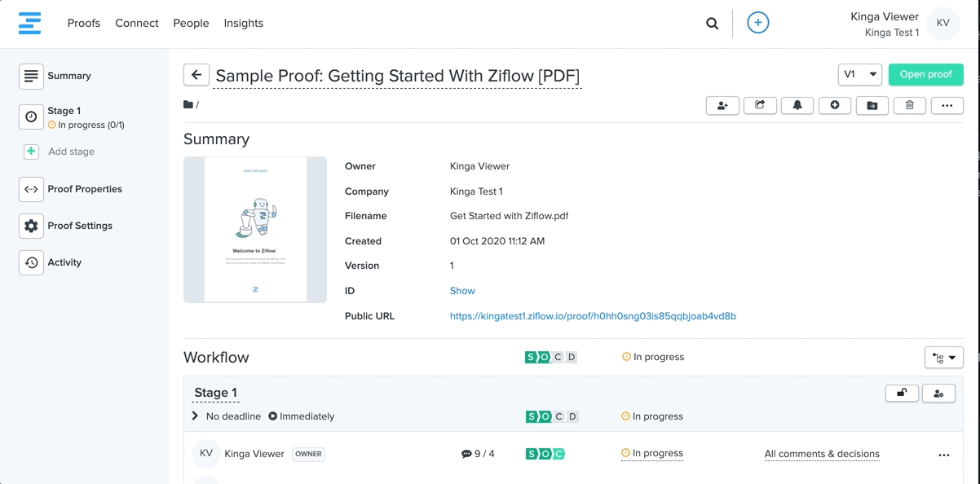Open the workflow tree dropdown button

point(943,358)
